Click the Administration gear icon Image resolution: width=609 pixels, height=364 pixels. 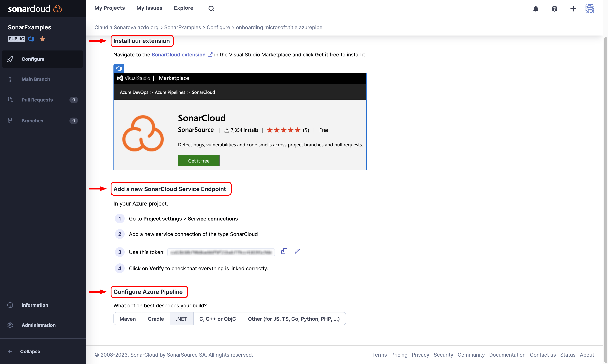tap(10, 325)
